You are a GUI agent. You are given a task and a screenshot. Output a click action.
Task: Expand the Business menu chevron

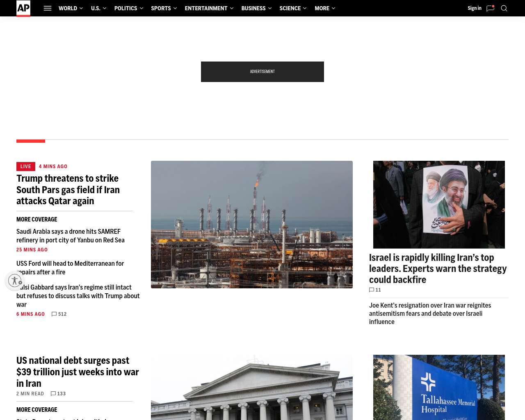click(x=269, y=8)
